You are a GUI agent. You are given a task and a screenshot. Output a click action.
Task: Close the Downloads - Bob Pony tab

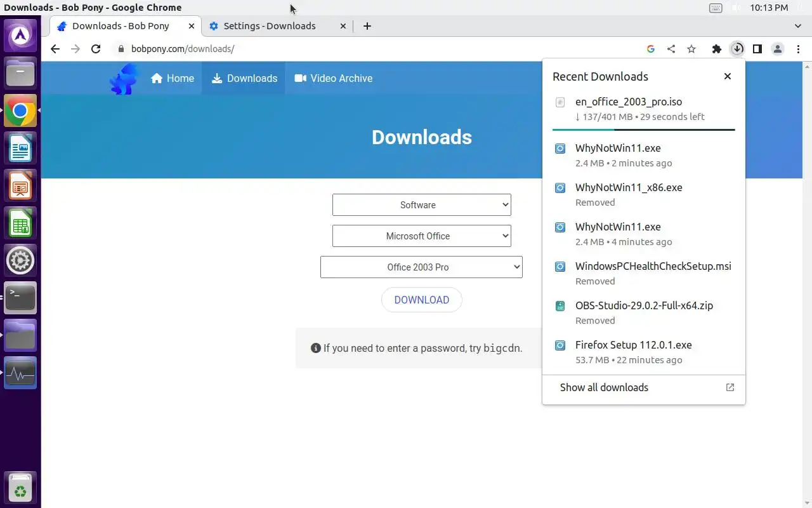click(x=192, y=26)
